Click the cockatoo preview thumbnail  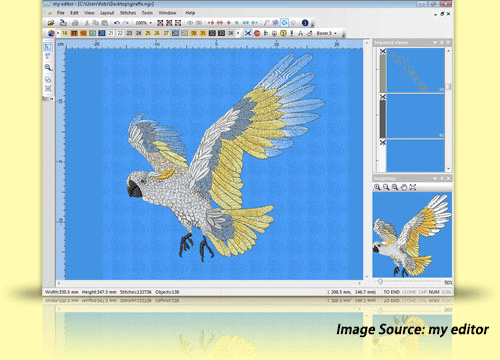(x=412, y=235)
